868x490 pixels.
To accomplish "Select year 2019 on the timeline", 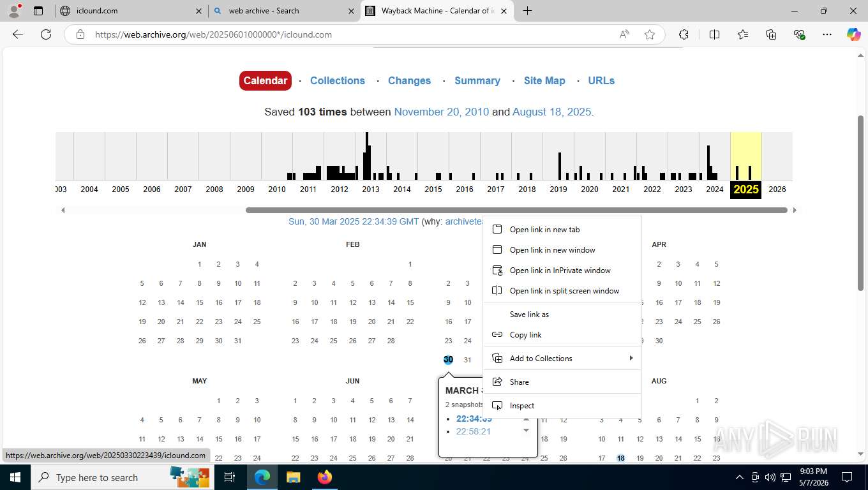I will (558, 189).
